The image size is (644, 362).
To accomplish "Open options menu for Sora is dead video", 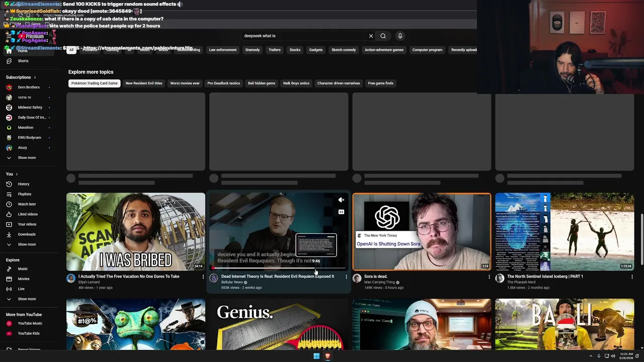I will [489, 277].
